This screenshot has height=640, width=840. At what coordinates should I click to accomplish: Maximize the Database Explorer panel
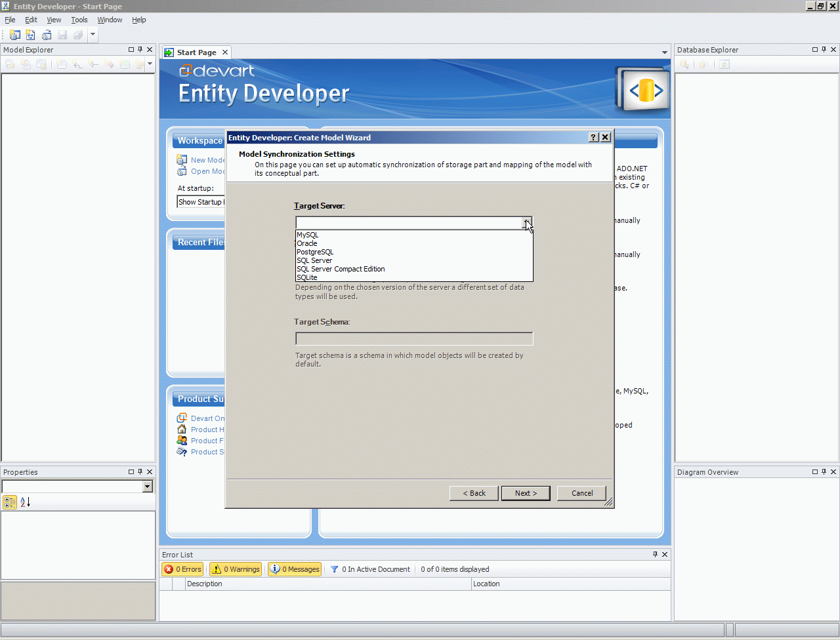(x=815, y=50)
